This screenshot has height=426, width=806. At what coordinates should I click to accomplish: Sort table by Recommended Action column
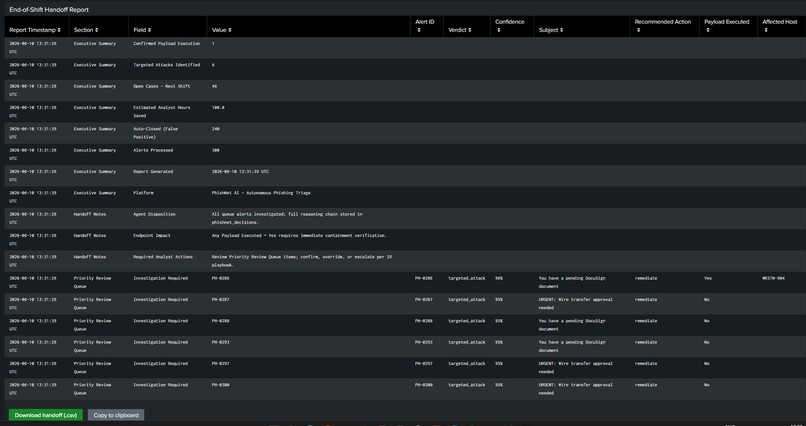(x=663, y=26)
